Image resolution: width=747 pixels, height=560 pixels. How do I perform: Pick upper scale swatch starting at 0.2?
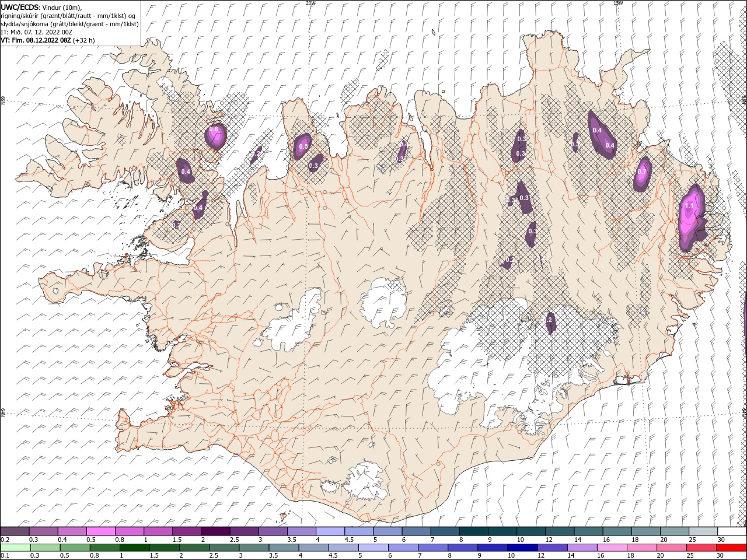[15, 531]
